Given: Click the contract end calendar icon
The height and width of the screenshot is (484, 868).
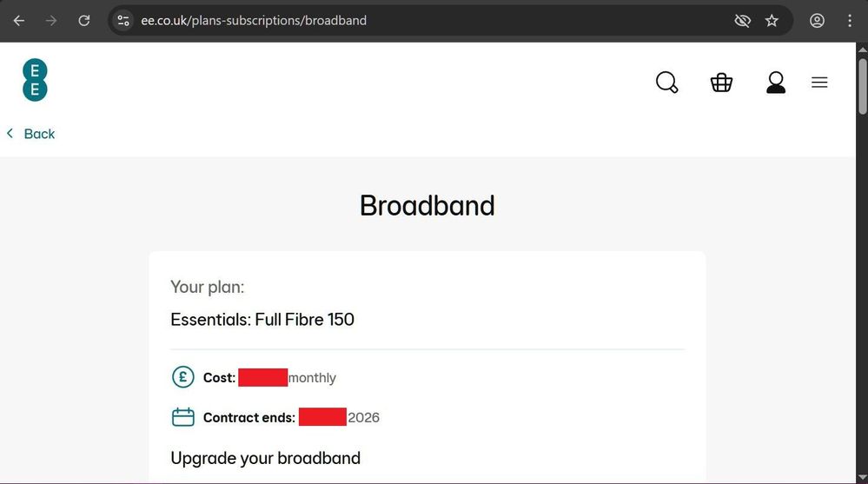Looking at the screenshot, I should coord(183,417).
